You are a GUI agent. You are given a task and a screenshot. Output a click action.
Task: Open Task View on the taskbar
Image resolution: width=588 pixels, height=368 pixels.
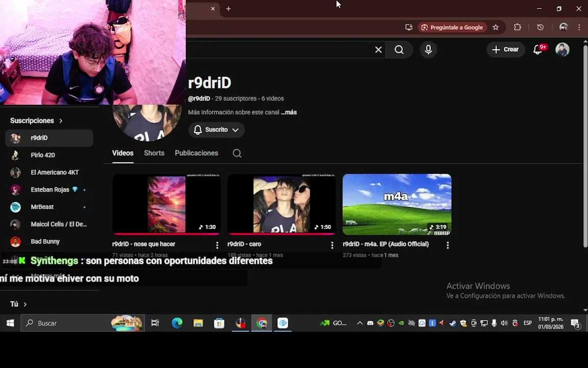[155, 323]
